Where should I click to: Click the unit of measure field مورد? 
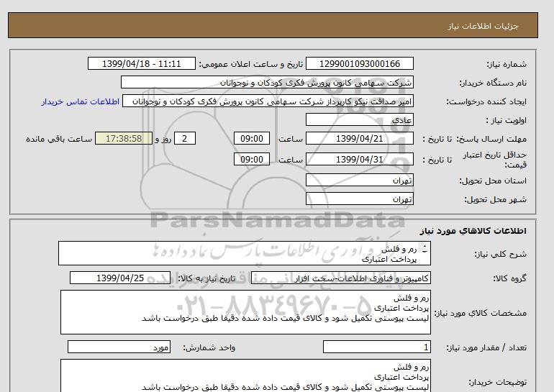[119, 347]
